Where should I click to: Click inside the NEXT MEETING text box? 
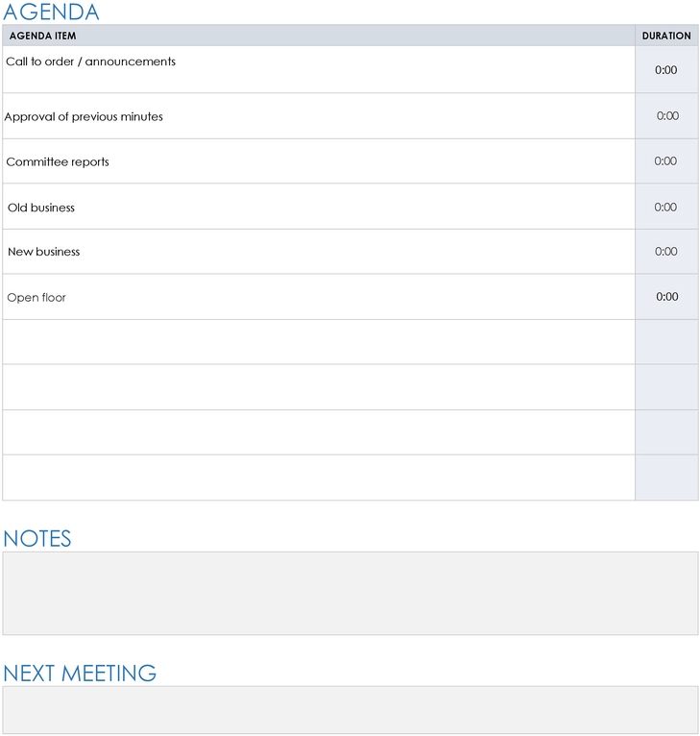pos(350,710)
